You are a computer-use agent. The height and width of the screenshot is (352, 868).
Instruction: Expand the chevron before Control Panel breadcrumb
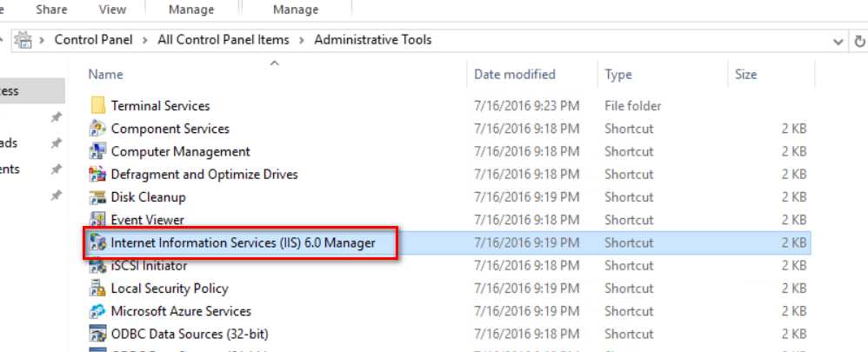point(42,40)
